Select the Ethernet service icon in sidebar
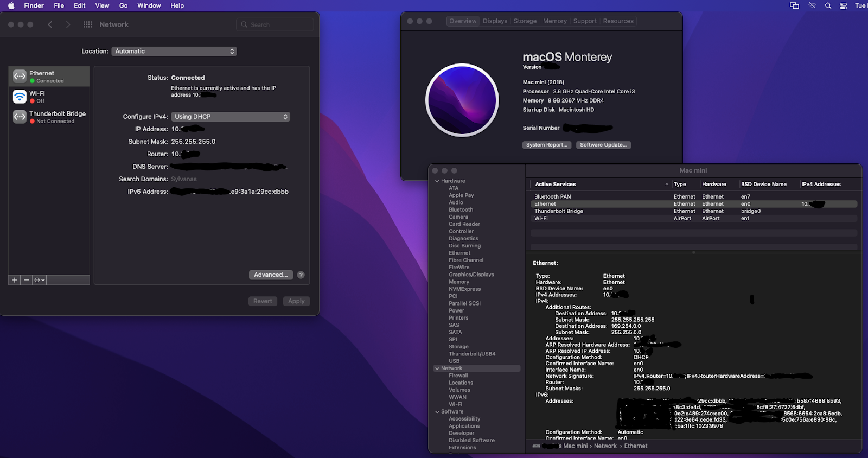The image size is (868, 458). (20, 77)
